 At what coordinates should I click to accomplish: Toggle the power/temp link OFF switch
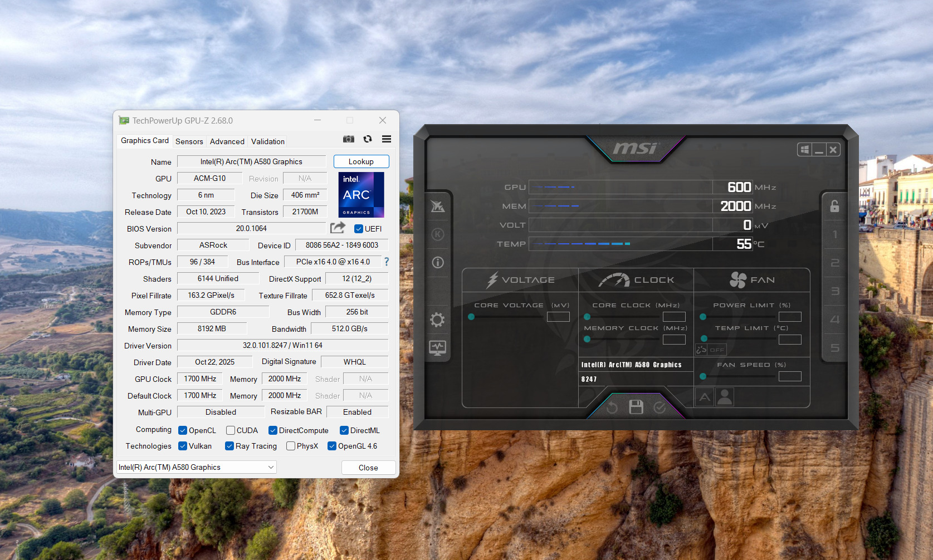pos(711,350)
